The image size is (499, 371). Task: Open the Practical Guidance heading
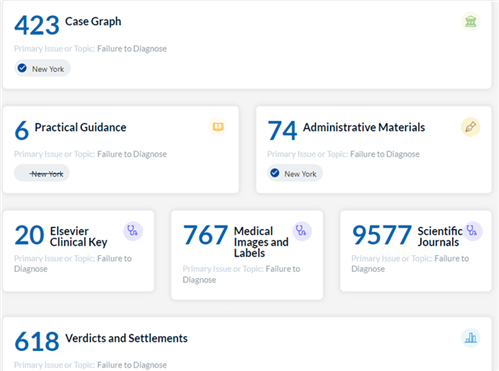coord(80,127)
